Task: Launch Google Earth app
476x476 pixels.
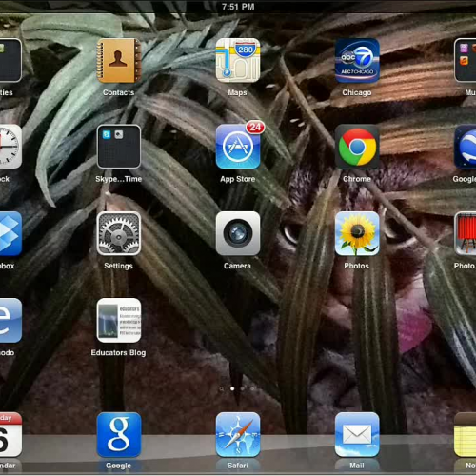Action: (x=466, y=147)
